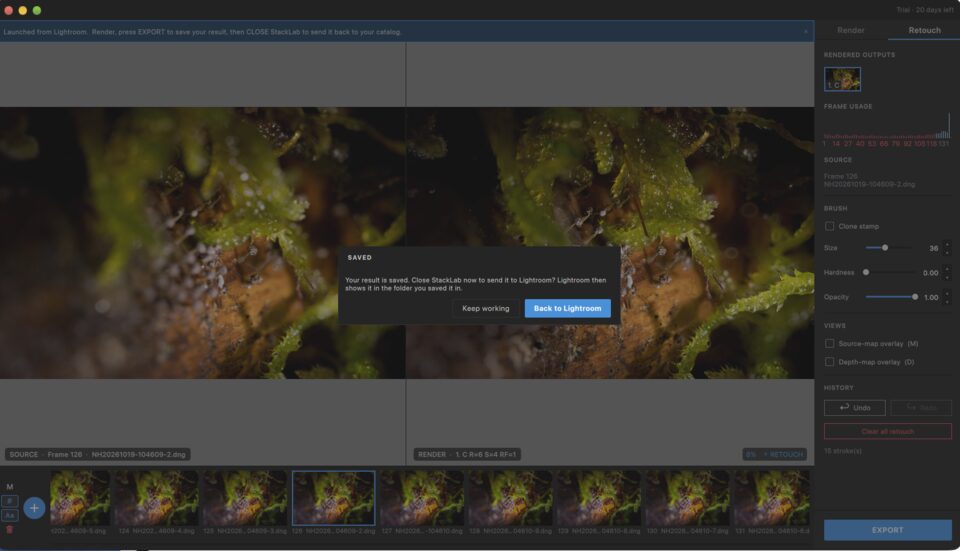
Task: Select filmstrip frame 126 thumbnail
Action: point(334,498)
